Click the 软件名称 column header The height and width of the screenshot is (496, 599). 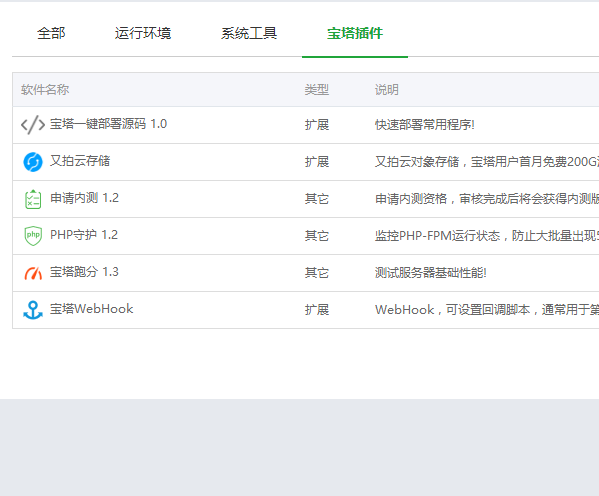[x=45, y=90]
